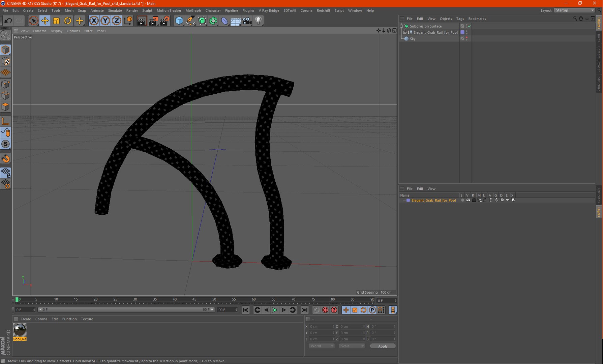
Task: Activate the Rotate tool
Action: coord(68,21)
